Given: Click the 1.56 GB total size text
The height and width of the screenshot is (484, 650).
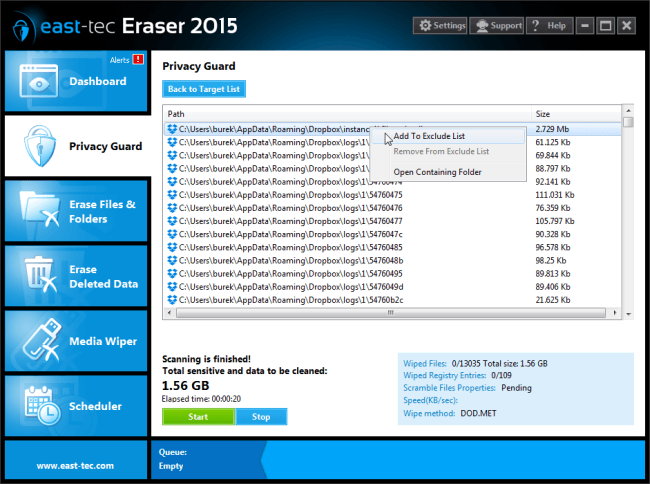Looking at the screenshot, I should pos(185,386).
